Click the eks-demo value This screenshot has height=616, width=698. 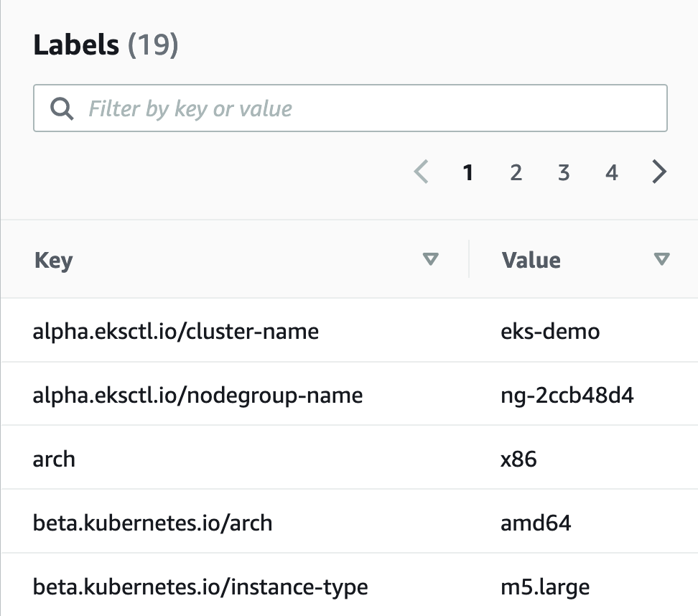coord(549,331)
